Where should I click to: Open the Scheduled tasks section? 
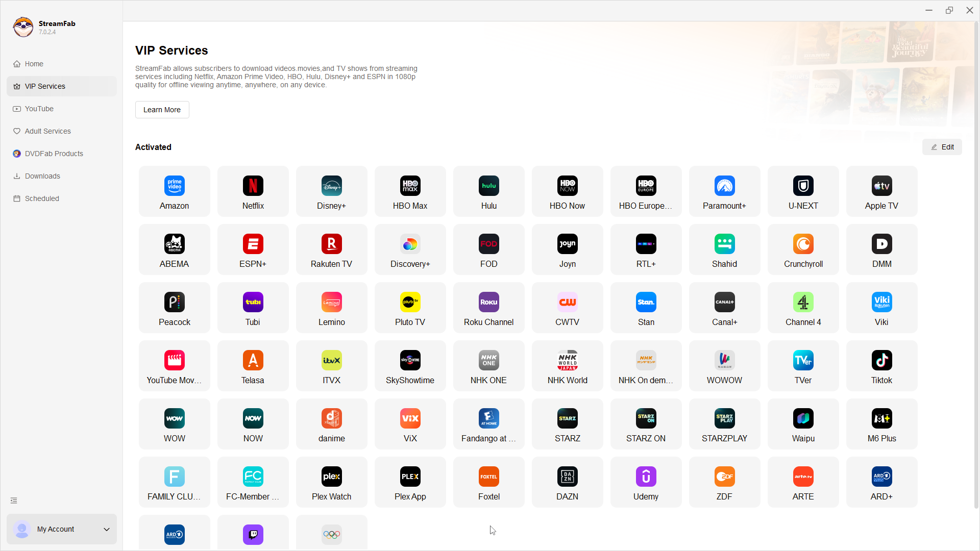coord(62,198)
